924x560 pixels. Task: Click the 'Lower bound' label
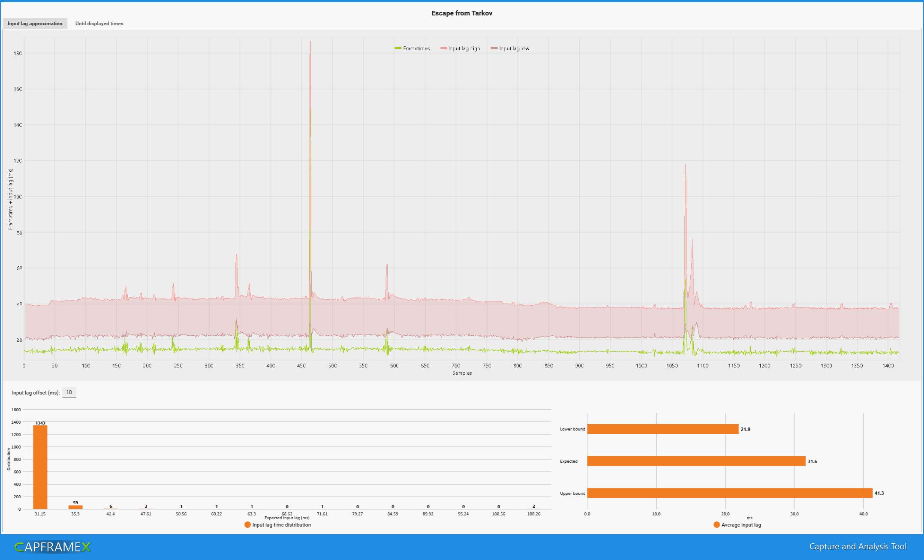(572, 429)
